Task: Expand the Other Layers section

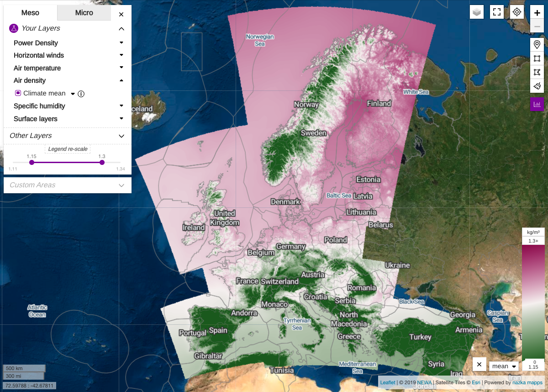Action: point(121,136)
